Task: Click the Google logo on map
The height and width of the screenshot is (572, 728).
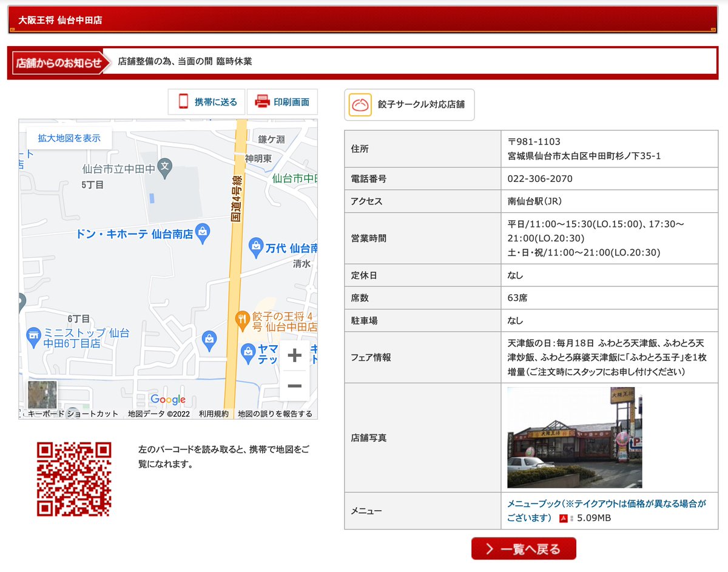Action: coord(168,399)
